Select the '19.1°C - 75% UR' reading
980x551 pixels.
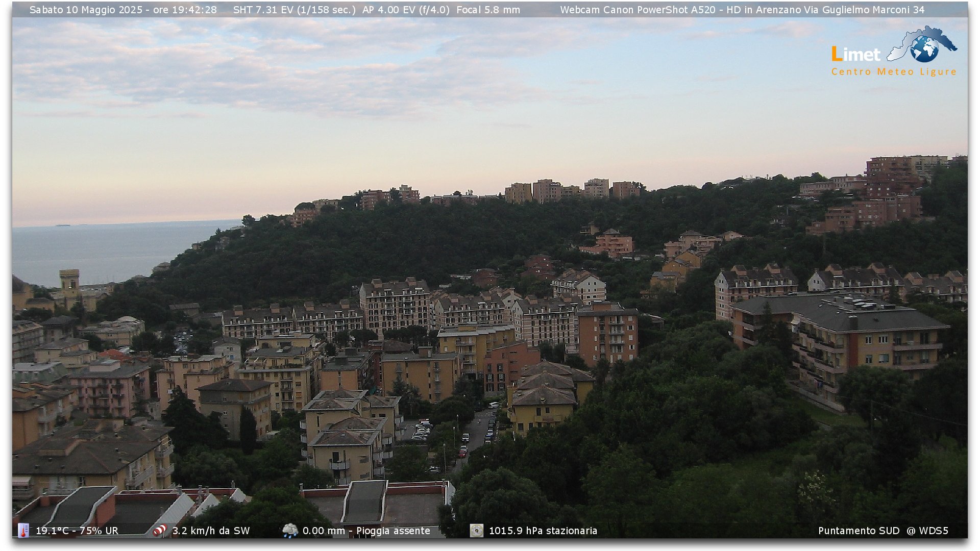coord(77,531)
